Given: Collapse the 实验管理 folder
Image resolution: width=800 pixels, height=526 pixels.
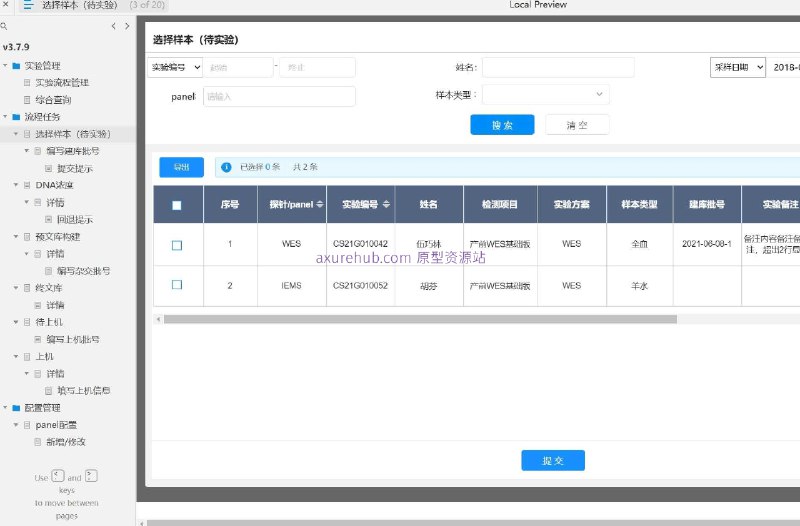Looking at the screenshot, I should tap(6, 65).
